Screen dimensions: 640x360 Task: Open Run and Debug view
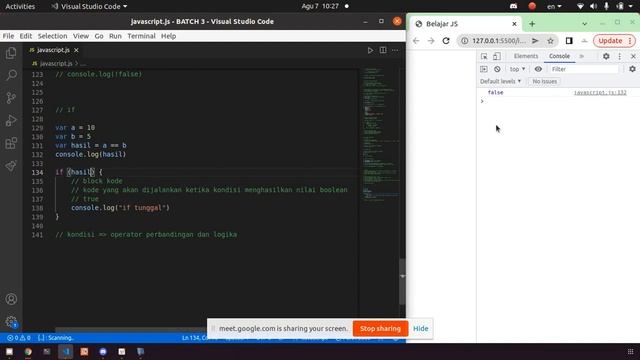coord(11,120)
